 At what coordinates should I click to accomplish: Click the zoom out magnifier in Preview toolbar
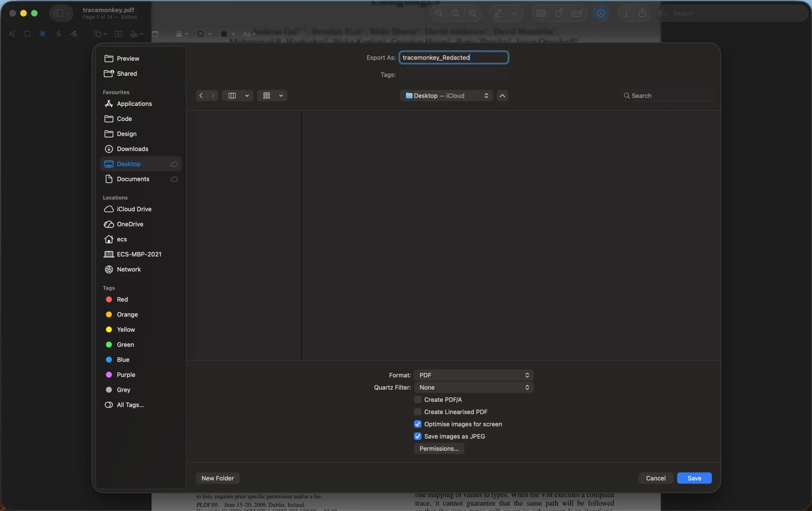[439, 13]
